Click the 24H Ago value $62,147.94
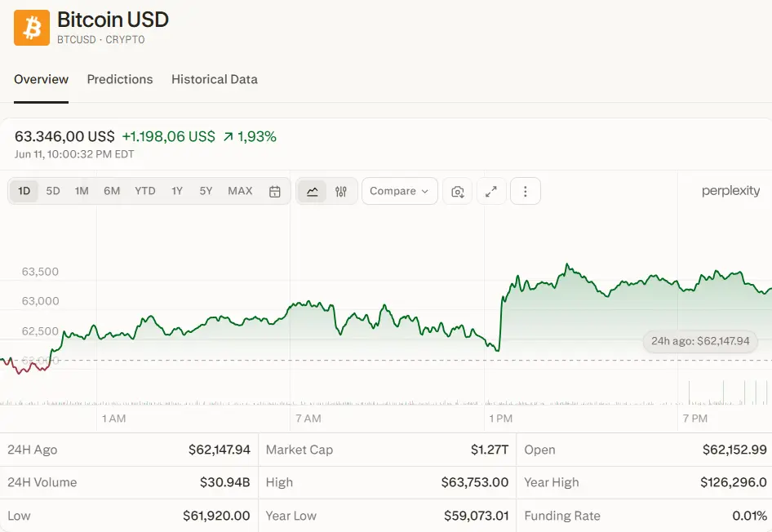This screenshot has height=532, width=772. (x=220, y=450)
